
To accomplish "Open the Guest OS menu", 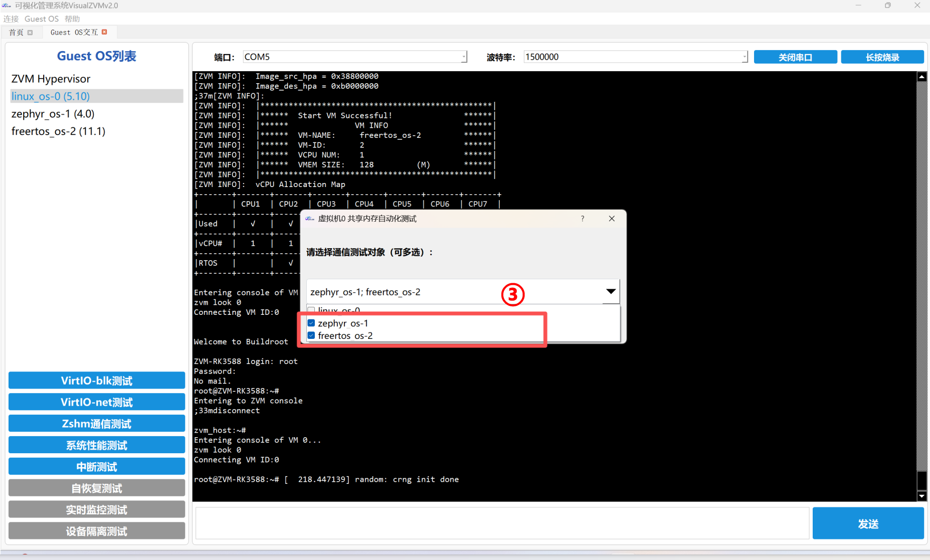I will (42, 19).
